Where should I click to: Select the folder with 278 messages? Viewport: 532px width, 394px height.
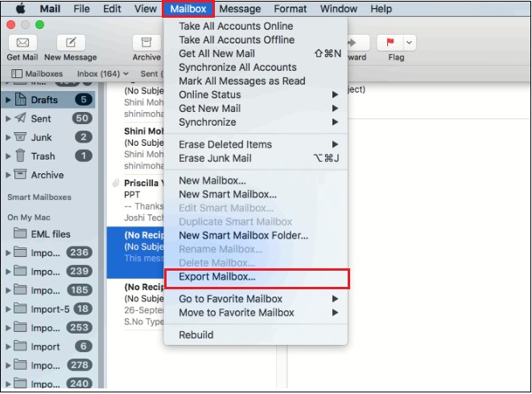(47, 365)
